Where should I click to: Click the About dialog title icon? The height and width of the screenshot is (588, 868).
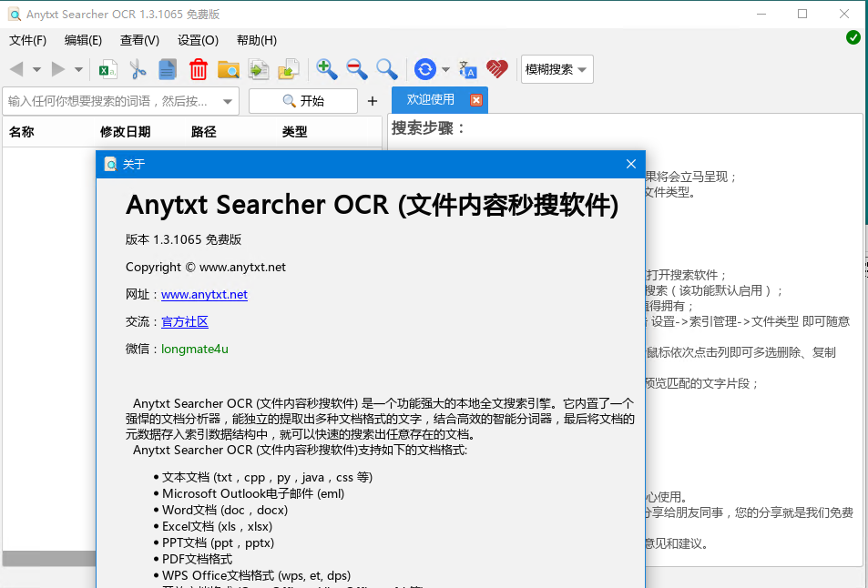tap(111, 164)
